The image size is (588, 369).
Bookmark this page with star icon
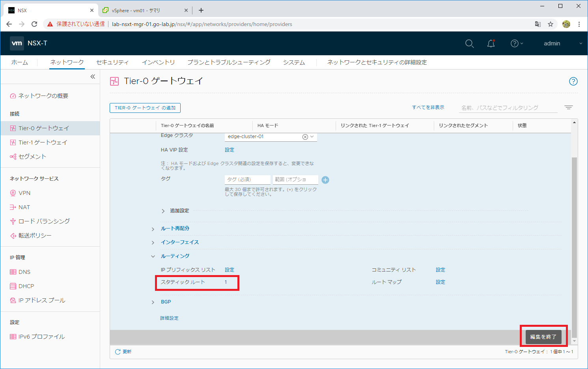coord(551,24)
